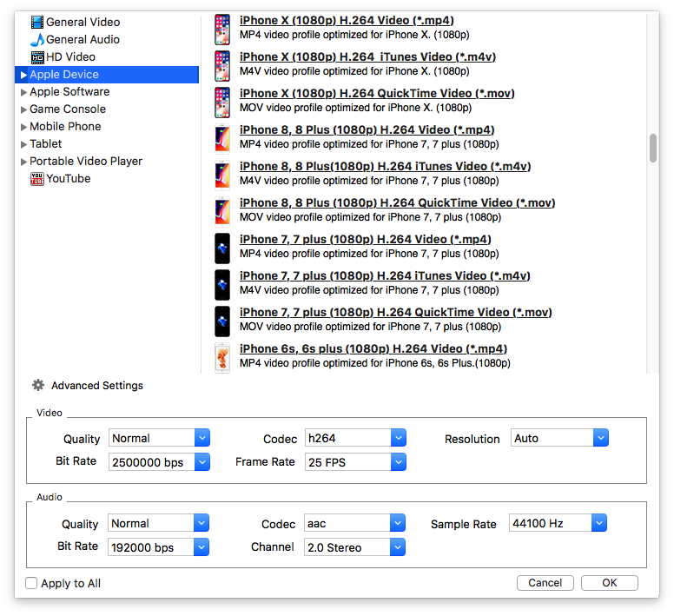Choose iPhone X H.264 iTunes Video (*.m4v) link
This screenshot has width=674, height=616.
[x=367, y=57]
